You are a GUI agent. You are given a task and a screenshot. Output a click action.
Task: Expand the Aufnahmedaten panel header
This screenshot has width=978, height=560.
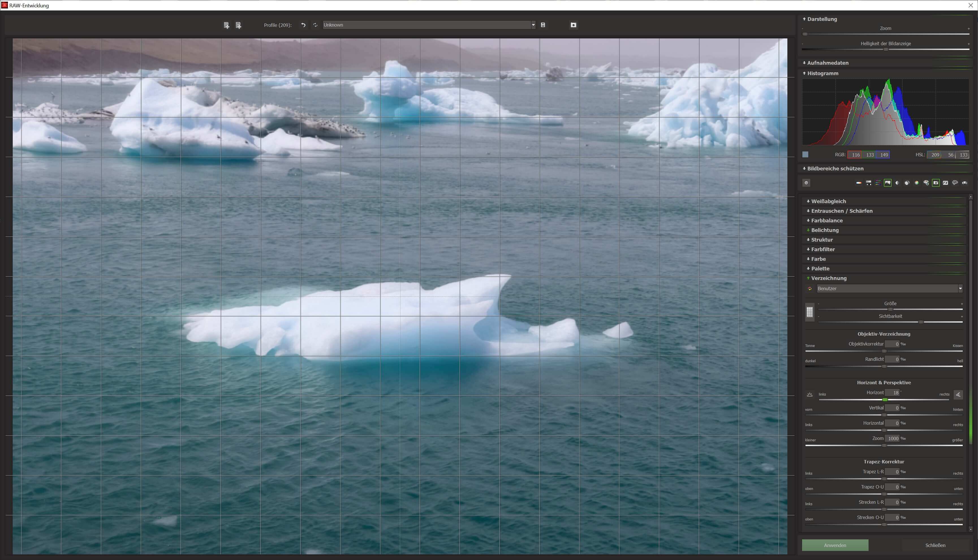(828, 63)
